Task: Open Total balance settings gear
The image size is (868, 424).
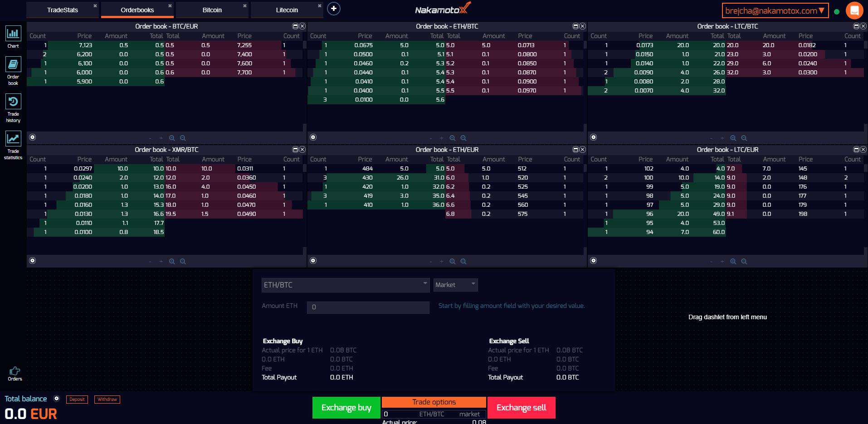Action: [x=57, y=399]
